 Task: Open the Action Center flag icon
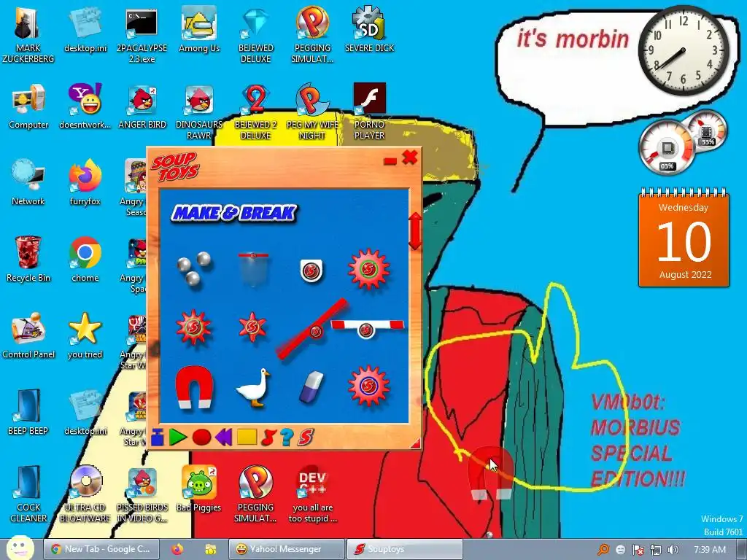[x=638, y=550]
